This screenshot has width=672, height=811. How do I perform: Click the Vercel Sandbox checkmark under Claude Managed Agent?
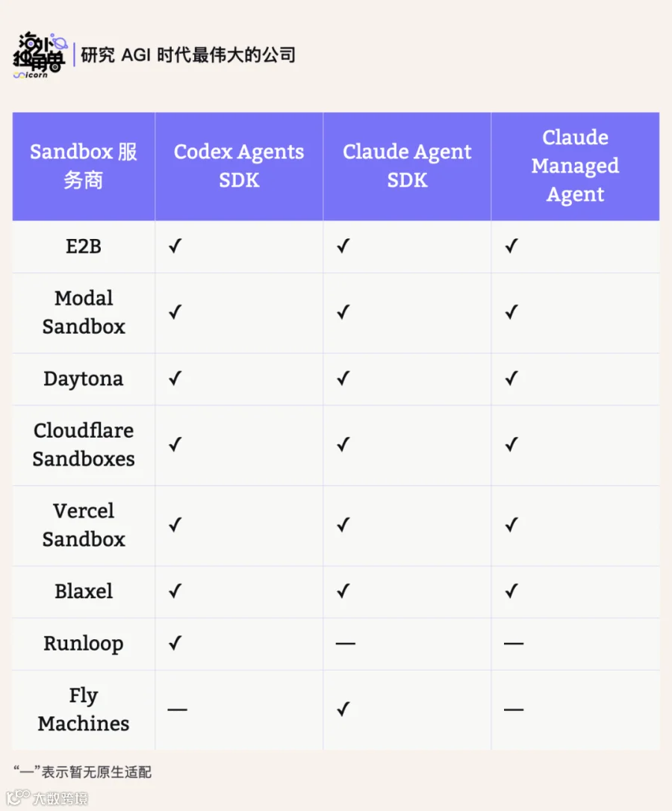511,525
